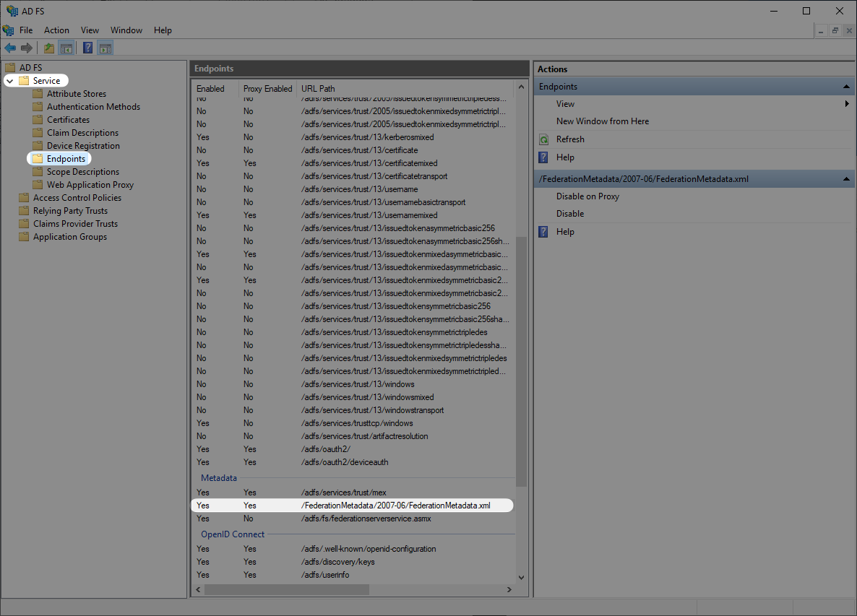Open the Action menu

tap(56, 30)
